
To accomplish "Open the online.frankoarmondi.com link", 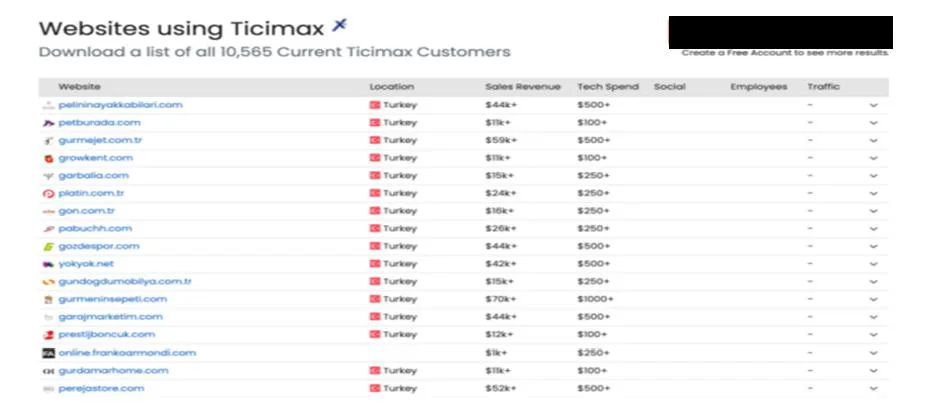I will pos(127,353).
